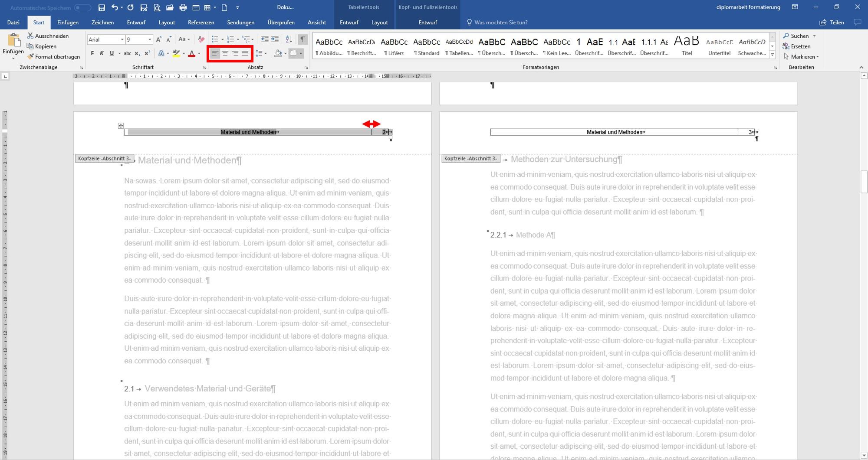Justify the text alignment
The height and width of the screenshot is (460, 868).
245,53
